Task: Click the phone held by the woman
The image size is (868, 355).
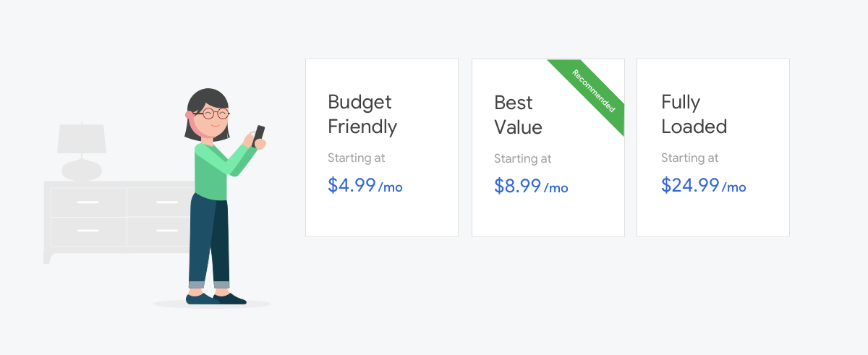Action: pos(258,135)
